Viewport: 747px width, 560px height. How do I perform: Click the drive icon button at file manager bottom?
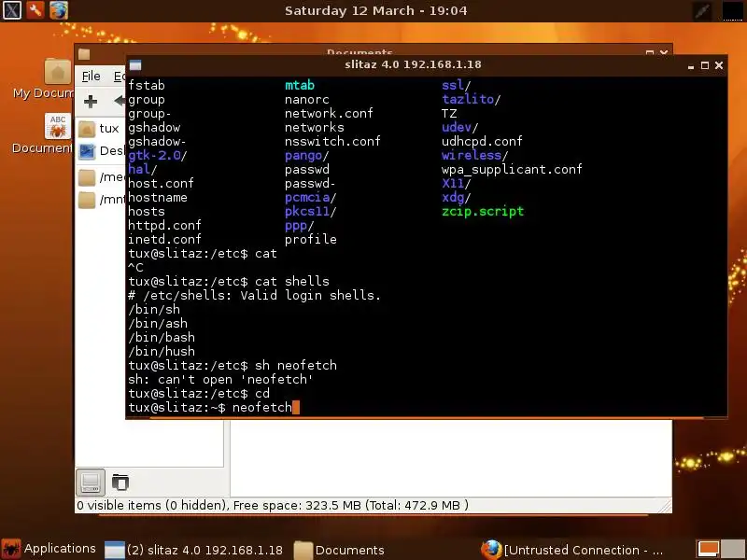(x=91, y=482)
